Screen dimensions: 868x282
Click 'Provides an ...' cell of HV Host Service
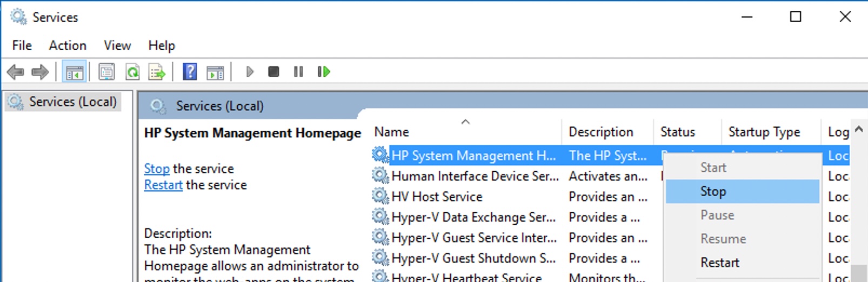pyautogui.click(x=608, y=197)
